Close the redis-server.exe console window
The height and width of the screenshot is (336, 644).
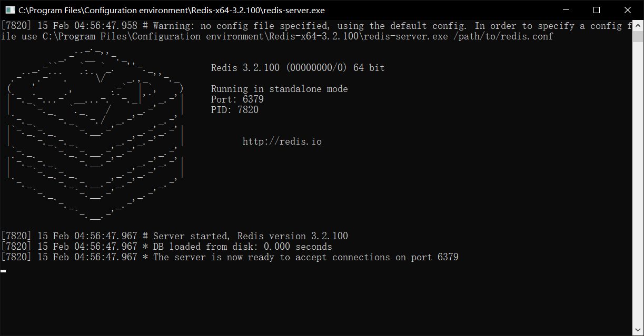pyautogui.click(x=627, y=10)
